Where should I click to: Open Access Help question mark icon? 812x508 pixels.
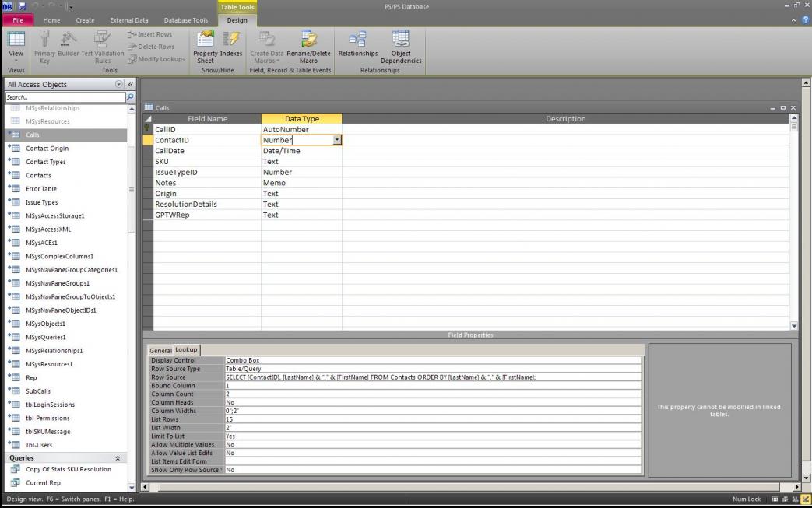[x=805, y=20]
